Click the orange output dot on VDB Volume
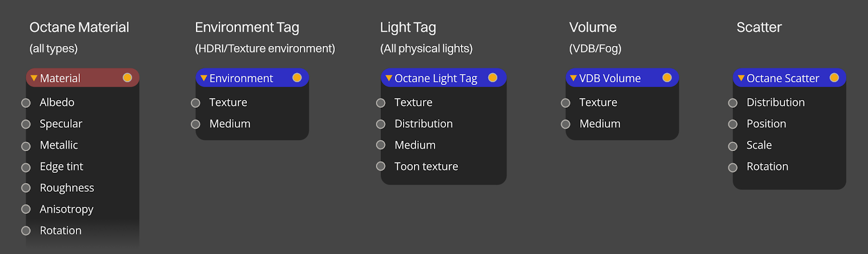Image resolution: width=868 pixels, height=254 pixels. click(667, 77)
